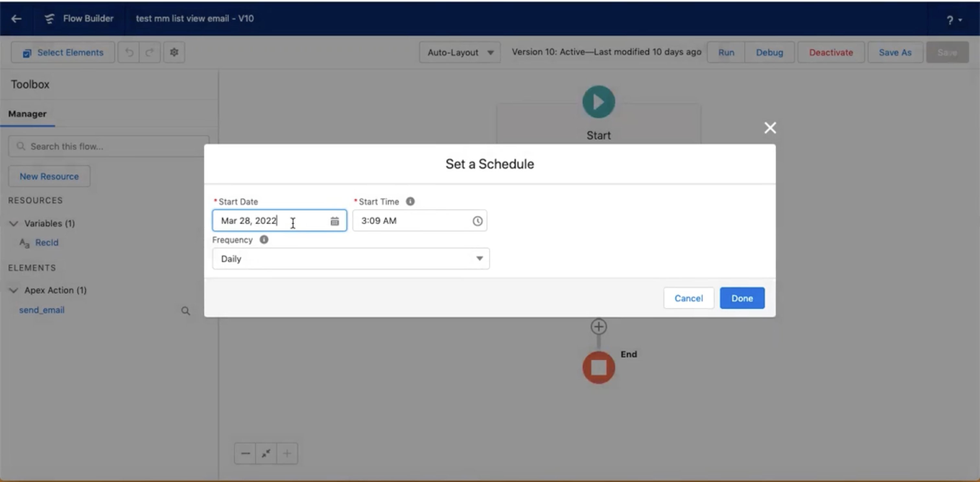The width and height of the screenshot is (980, 482).
Task: Open the Start Date calendar picker icon
Action: [334, 221]
